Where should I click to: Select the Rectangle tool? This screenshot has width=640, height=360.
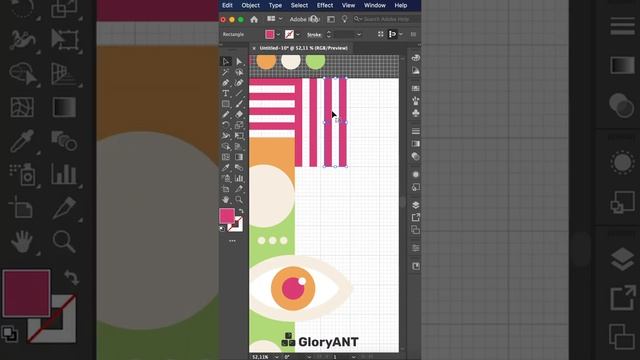[x=226, y=104]
